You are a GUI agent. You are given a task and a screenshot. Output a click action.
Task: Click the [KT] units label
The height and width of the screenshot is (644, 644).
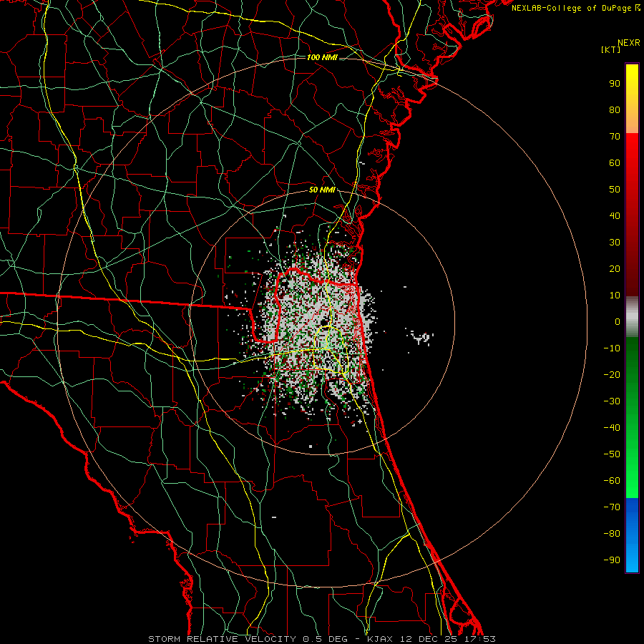click(x=611, y=49)
